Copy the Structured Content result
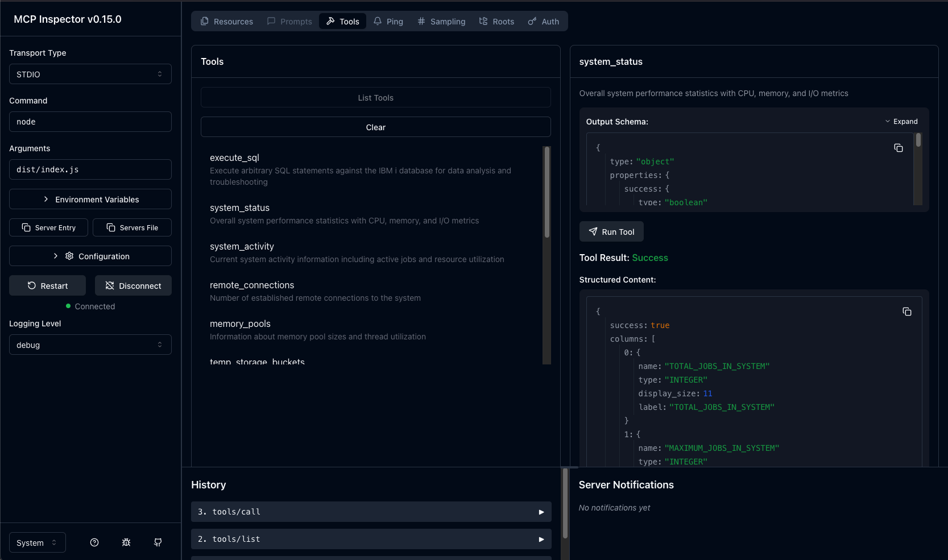Image resolution: width=948 pixels, height=560 pixels. pos(907,312)
